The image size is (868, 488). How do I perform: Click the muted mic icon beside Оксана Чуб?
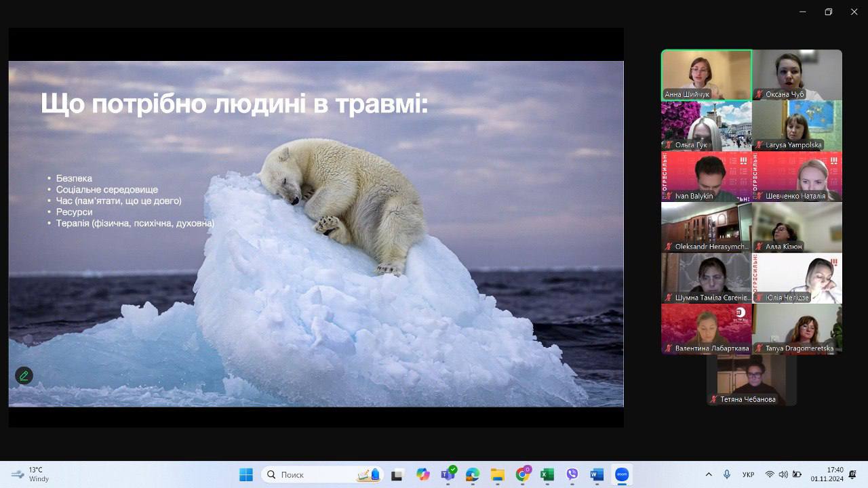click(x=759, y=94)
